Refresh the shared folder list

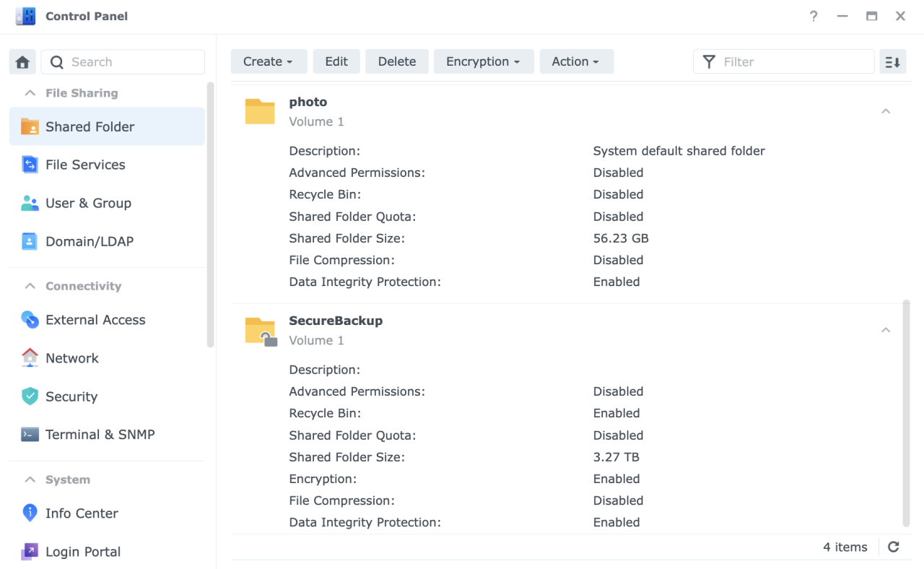[x=893, y=547]
